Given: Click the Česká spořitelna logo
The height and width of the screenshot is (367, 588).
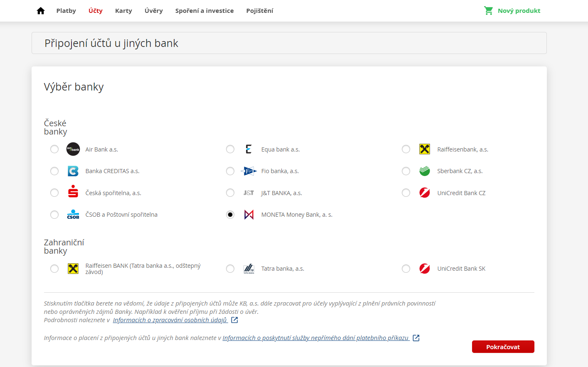Looking at the screenshot, I should click(73, 191).
